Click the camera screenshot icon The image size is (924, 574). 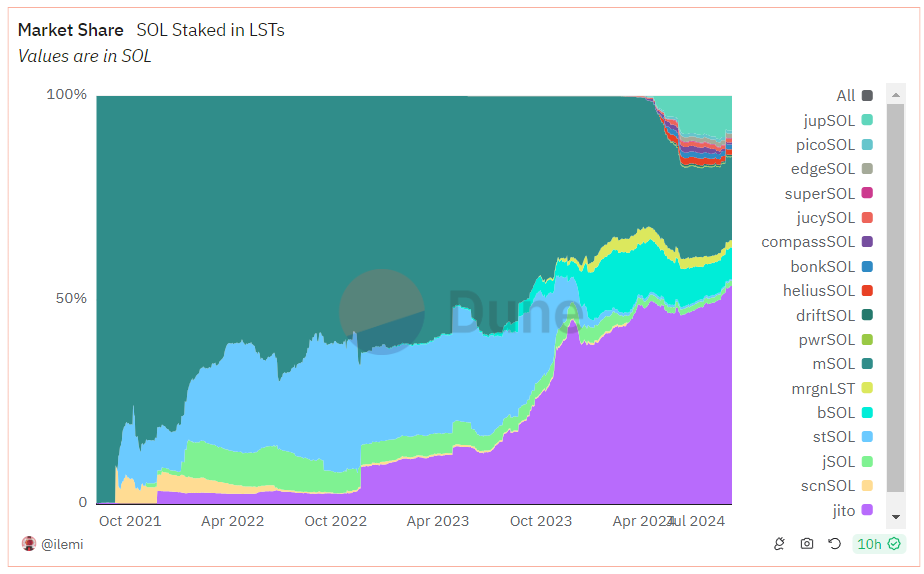click(x=807, y=543)
